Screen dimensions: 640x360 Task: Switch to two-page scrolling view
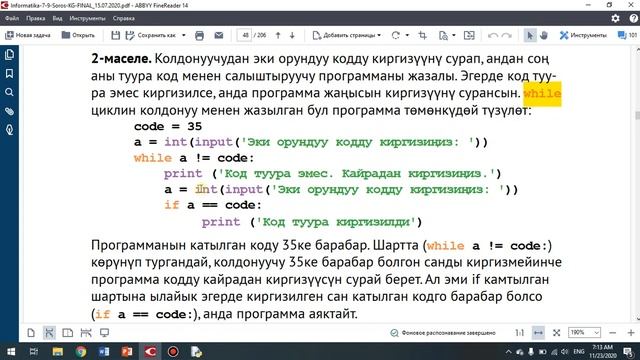86,333
